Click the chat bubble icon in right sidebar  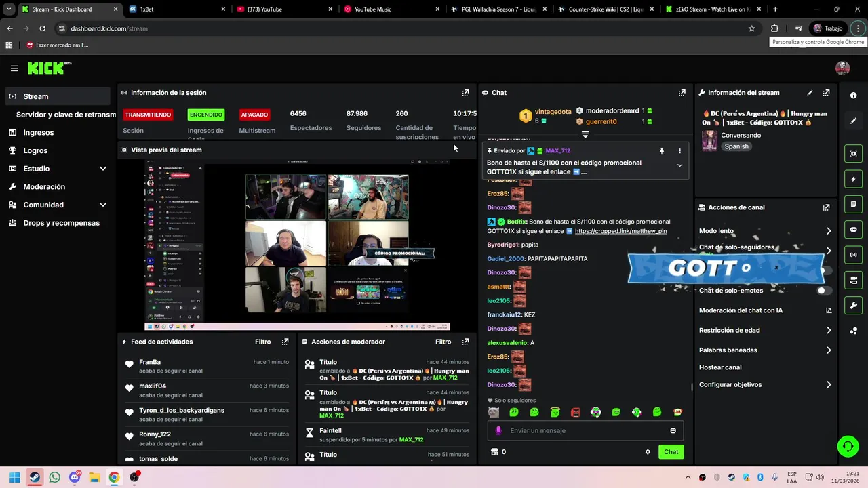tap(853, 230)
